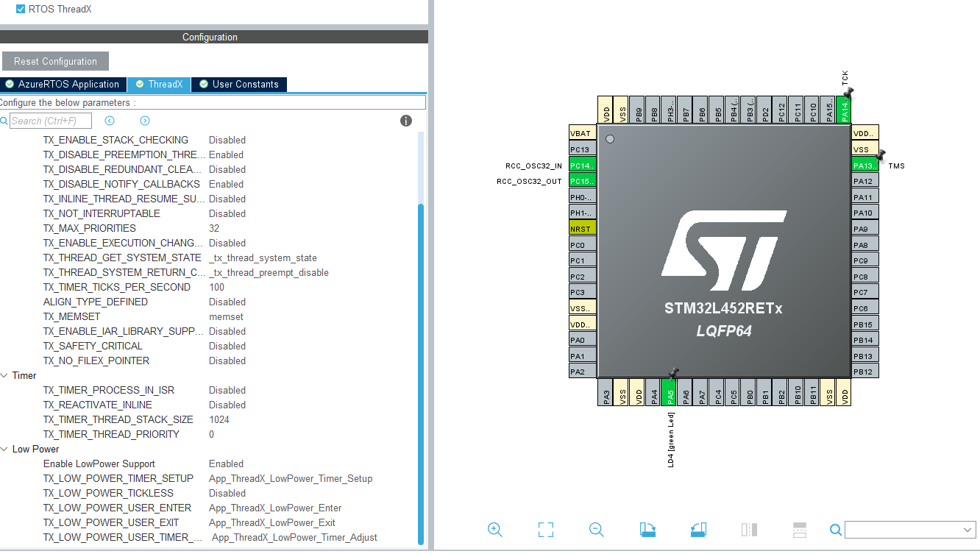Click the Reset Configuration button
The width and height of the screenshot is (980, 554).
coord(54,61)
